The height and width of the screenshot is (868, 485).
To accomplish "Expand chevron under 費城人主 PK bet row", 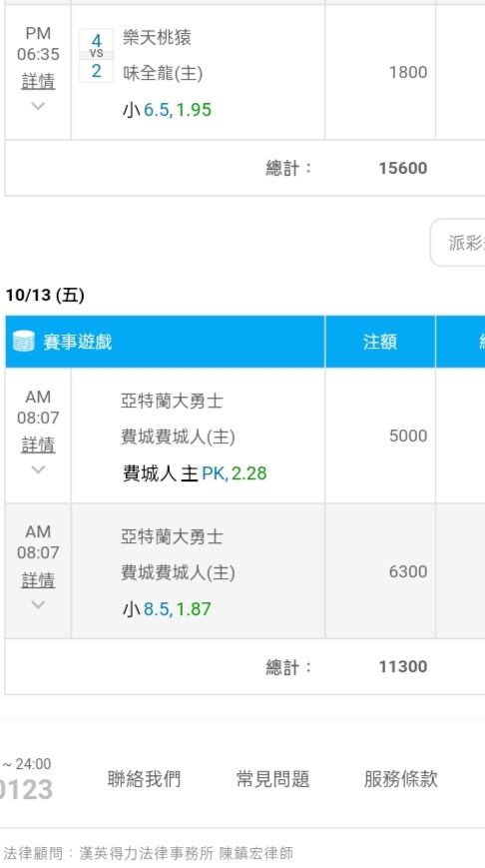I will click(x=38, y=469).
